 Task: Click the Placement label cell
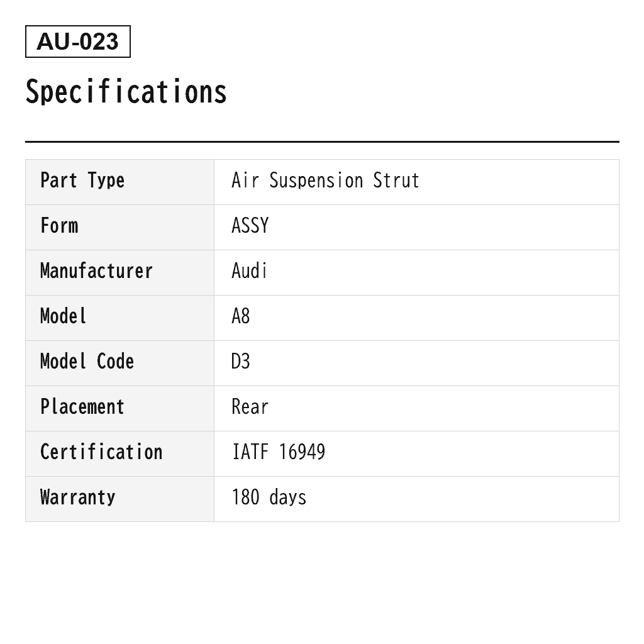point(119,408)
